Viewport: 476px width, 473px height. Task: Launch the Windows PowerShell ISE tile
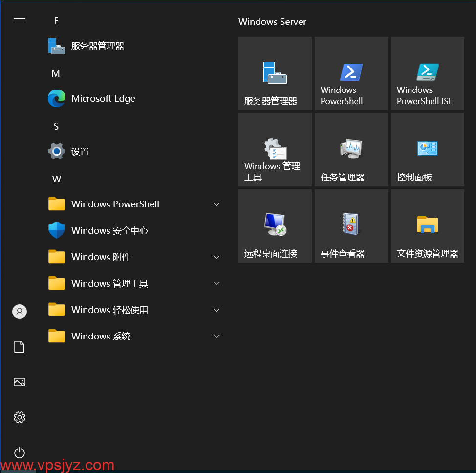point(428,73)
